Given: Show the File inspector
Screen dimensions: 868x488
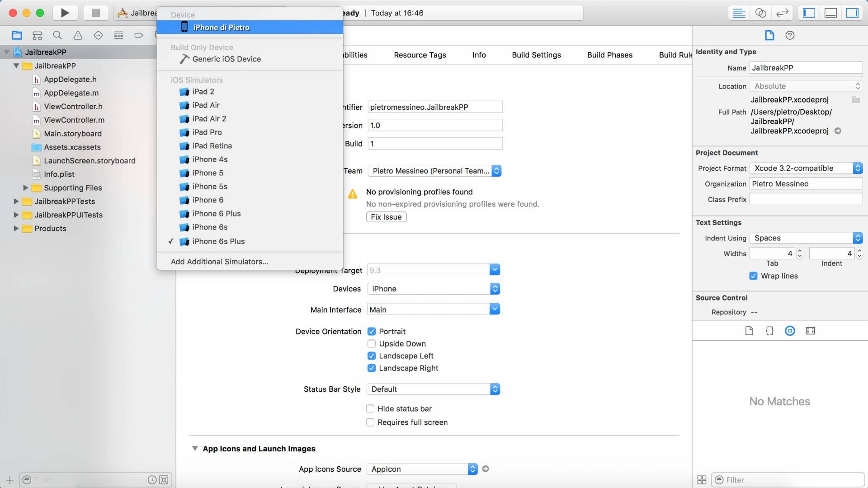Looking at the screenshot, I should (769, 35).
